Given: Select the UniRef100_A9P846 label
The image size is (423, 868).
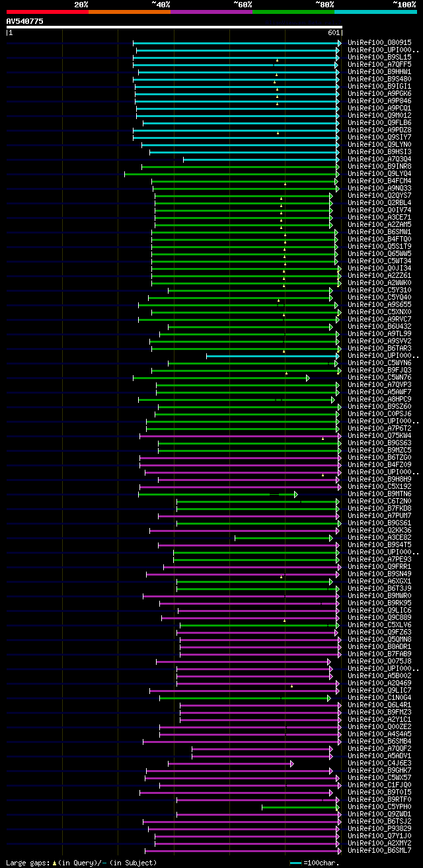Looking at the screenshot, I should click(x=379, y=101).
